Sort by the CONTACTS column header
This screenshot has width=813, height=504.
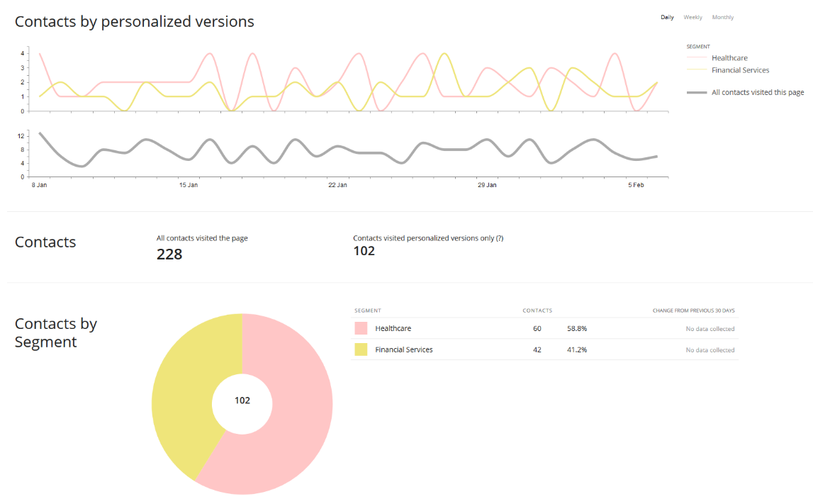pos(537,310)
